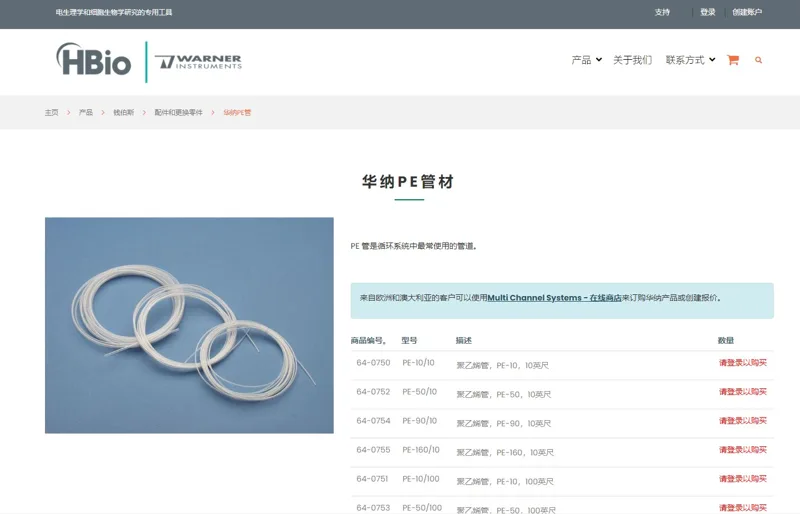Click the top bar tagline text

(x=114, y=12)
